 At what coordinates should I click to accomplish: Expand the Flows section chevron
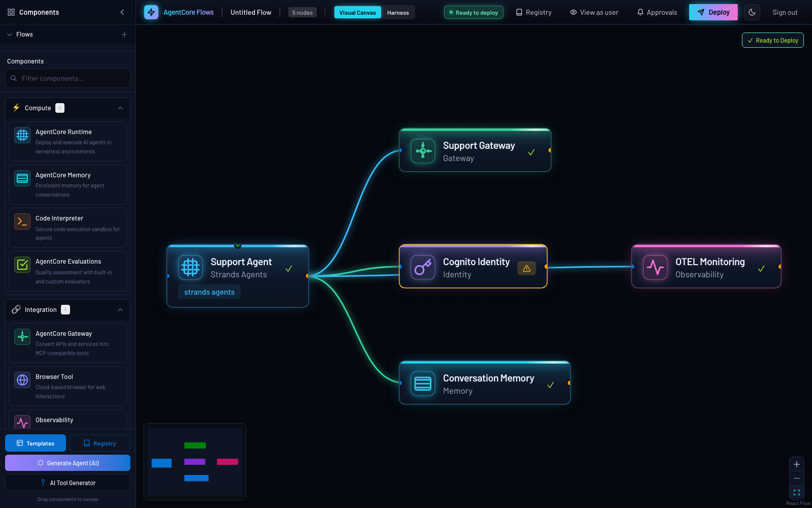click(10, 35)
